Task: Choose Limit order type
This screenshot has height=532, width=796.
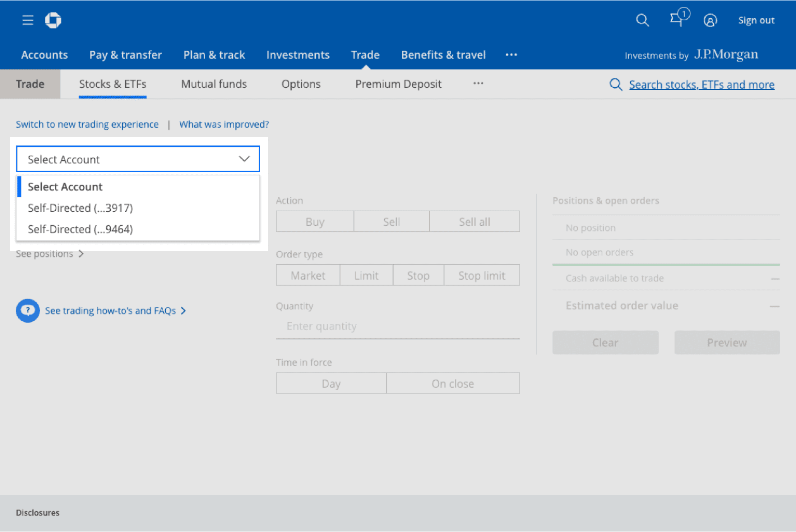Action: pos(367,275)
